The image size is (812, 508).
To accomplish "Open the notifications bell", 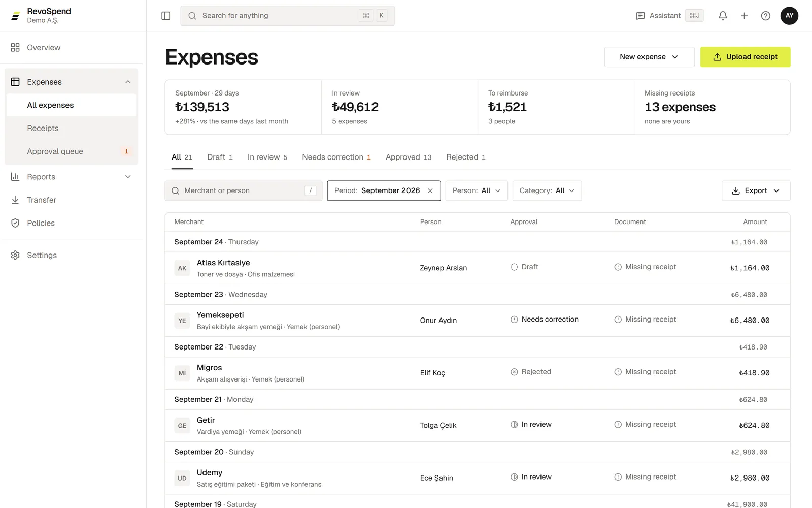I will 723,16.
